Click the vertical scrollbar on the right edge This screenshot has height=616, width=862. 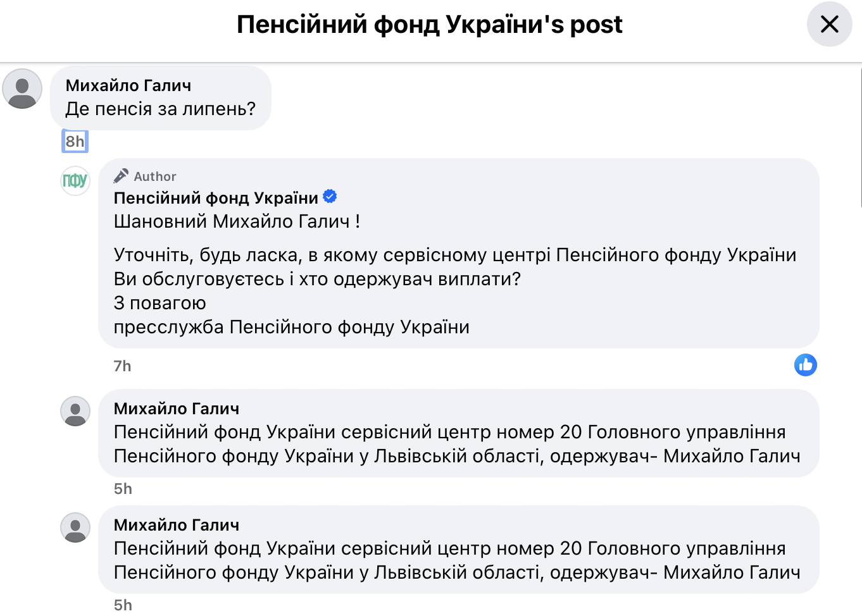tap(861, 136)
